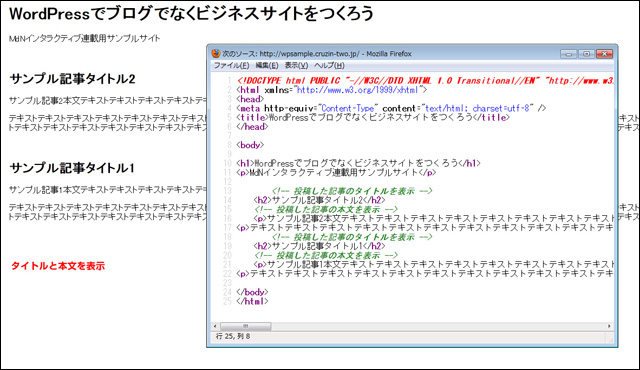This screenshot has height=370, width=640.
Task: Click the page text サンプル記事1本文テキスト
Action: (107, 189)
